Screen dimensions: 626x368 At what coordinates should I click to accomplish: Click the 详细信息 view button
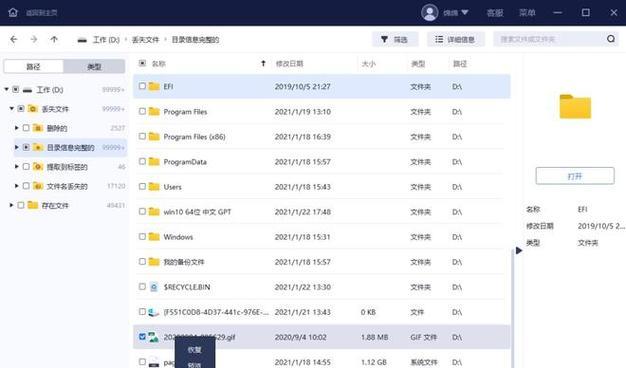click(455, 39)
